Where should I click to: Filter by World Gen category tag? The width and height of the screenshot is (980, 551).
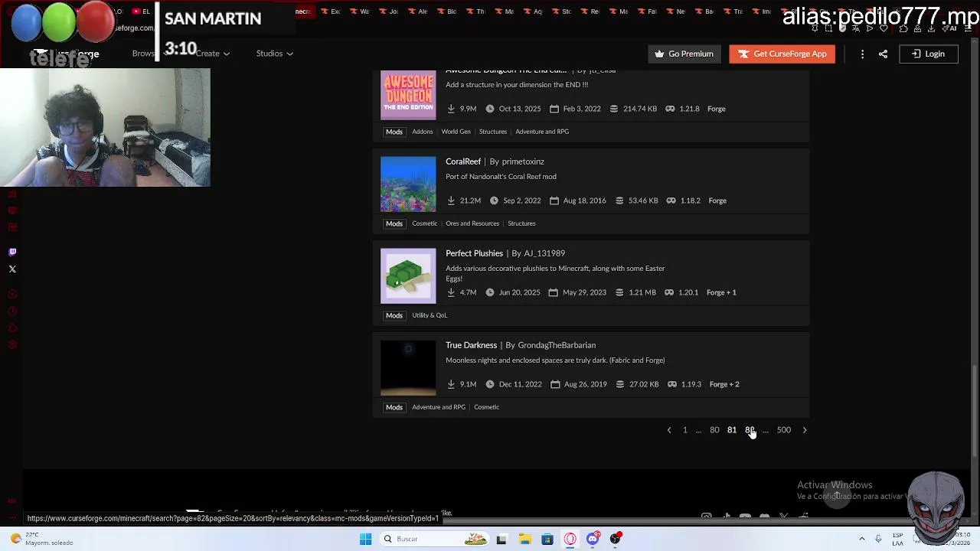[x=456, y=132]
